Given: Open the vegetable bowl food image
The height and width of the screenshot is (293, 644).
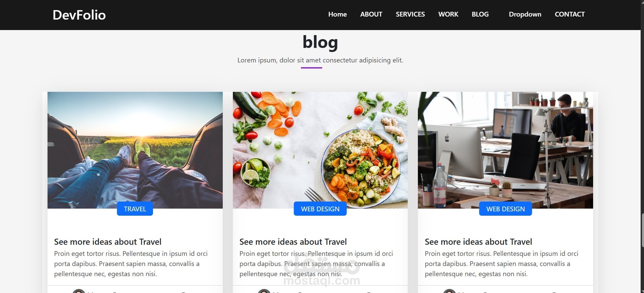Looking at the screenshot, I should click(320, 150).
